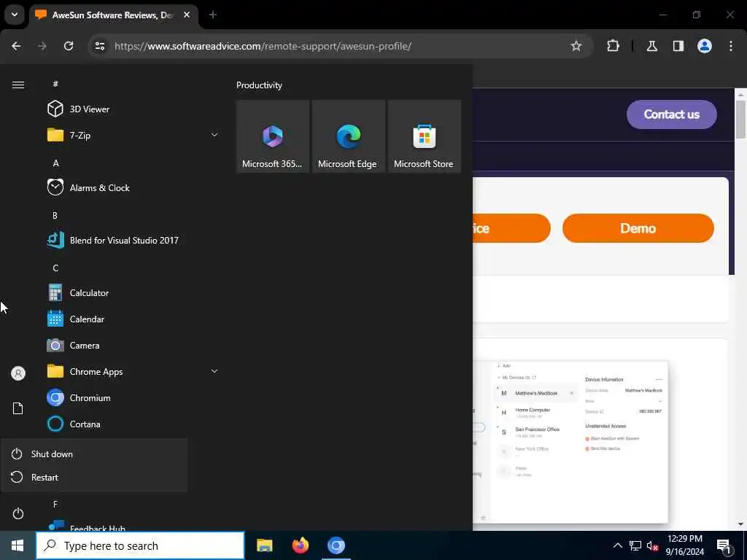This screenshot has height=560, width=747.
Task: Open the AweSun product screenshot thumbnail
Action: click(x=570, y=443)
